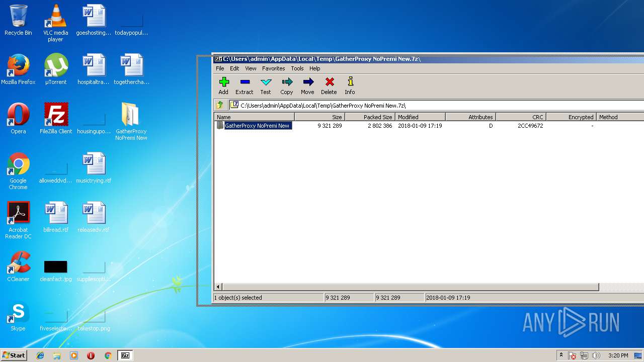Screen dimensions: 644x362
Task: Select the Opera desktop shortcut
Action: point(18,119)
